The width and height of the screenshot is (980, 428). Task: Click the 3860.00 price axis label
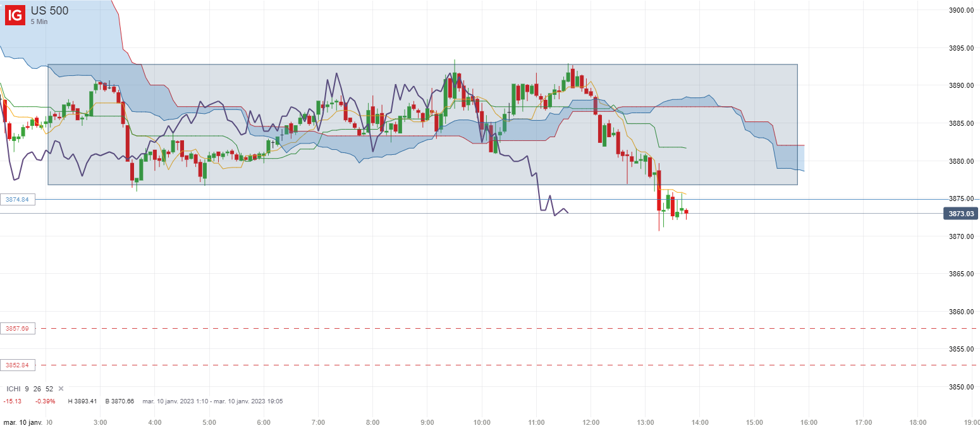point(961,312)
